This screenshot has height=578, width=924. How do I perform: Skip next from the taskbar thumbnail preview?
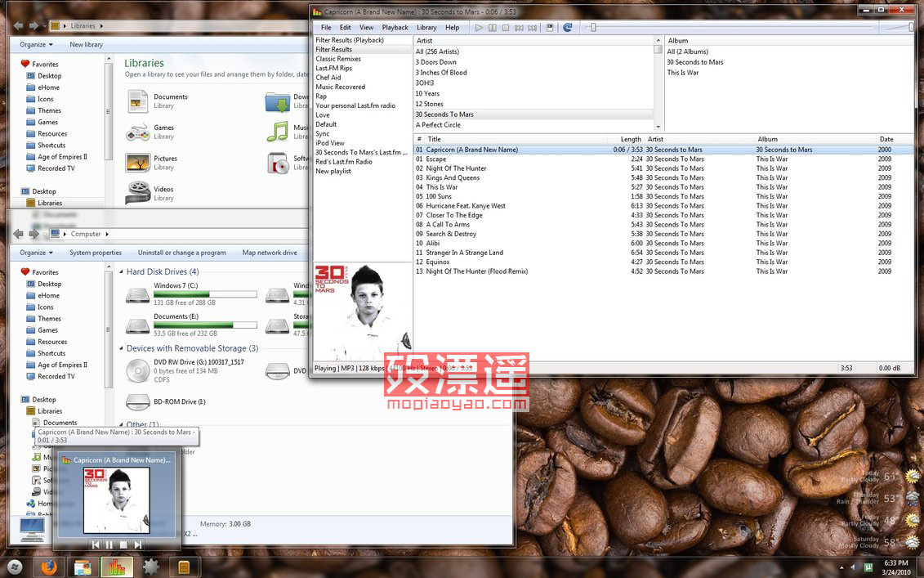coord(137,545)
